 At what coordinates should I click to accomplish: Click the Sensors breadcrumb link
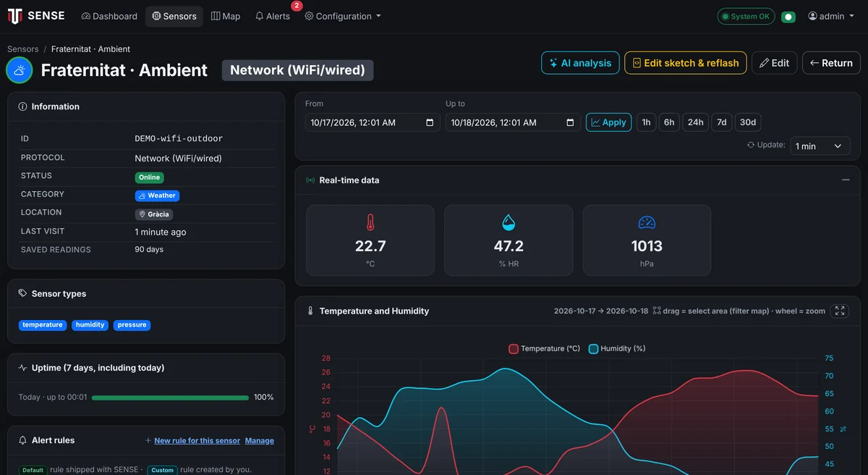pos(23,49)
